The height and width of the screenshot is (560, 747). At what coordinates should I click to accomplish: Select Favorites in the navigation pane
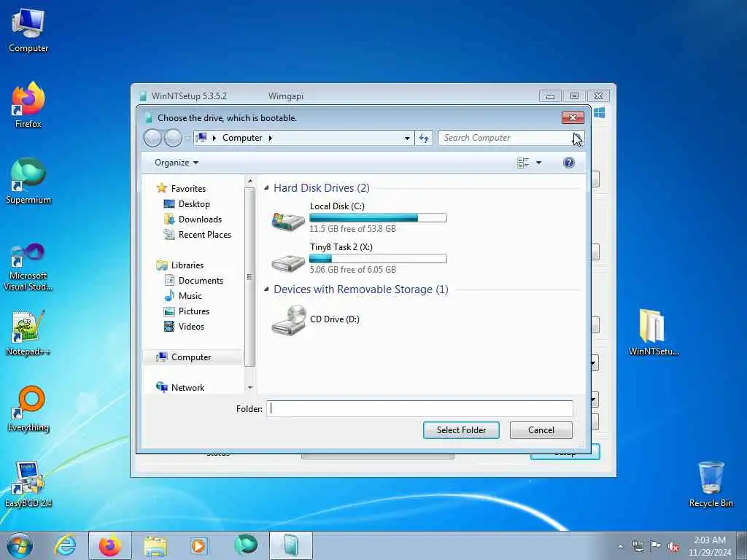[x=188, y=189]
